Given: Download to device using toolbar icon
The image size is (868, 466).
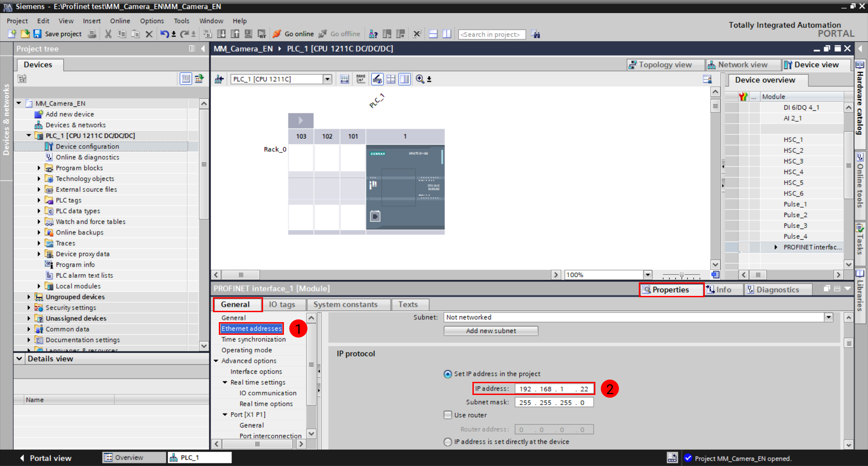Looking at the screenshot, I should point(221,34).
